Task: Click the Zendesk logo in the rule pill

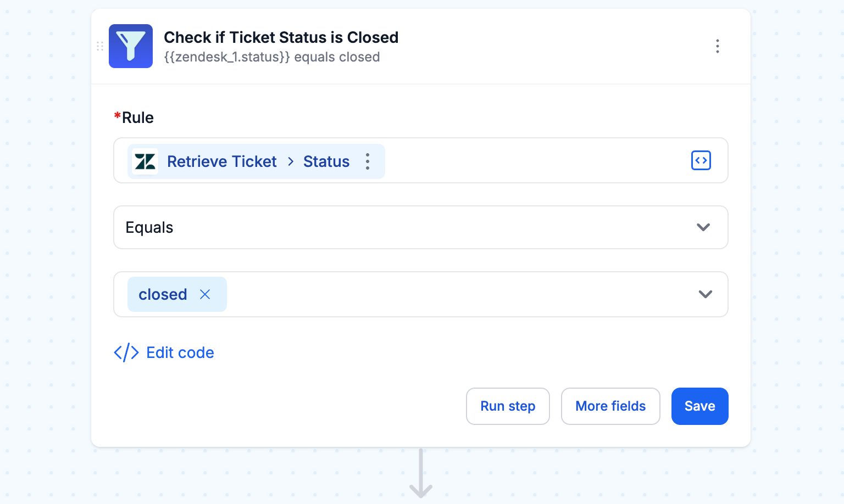Action: [146, 161]
